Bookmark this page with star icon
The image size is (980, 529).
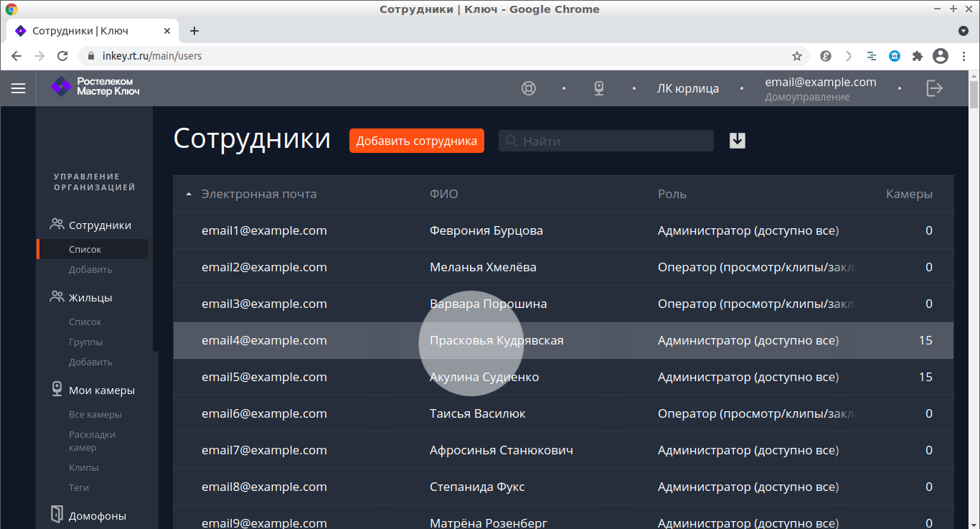[x=796, y=56]
